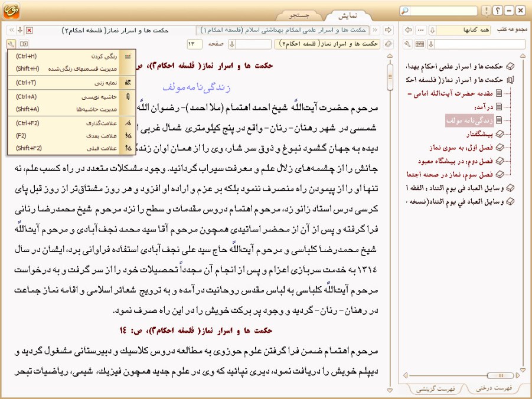Click the horizontal slider thumb in the tree panel

click(x=501, y=375)
